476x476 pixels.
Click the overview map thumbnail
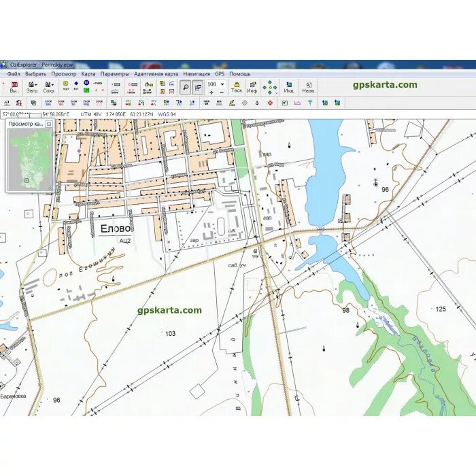[x=30, y=160]
